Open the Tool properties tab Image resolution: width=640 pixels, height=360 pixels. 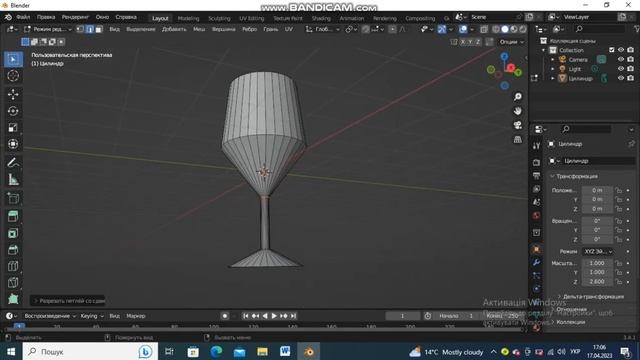(x=536, y=146)
